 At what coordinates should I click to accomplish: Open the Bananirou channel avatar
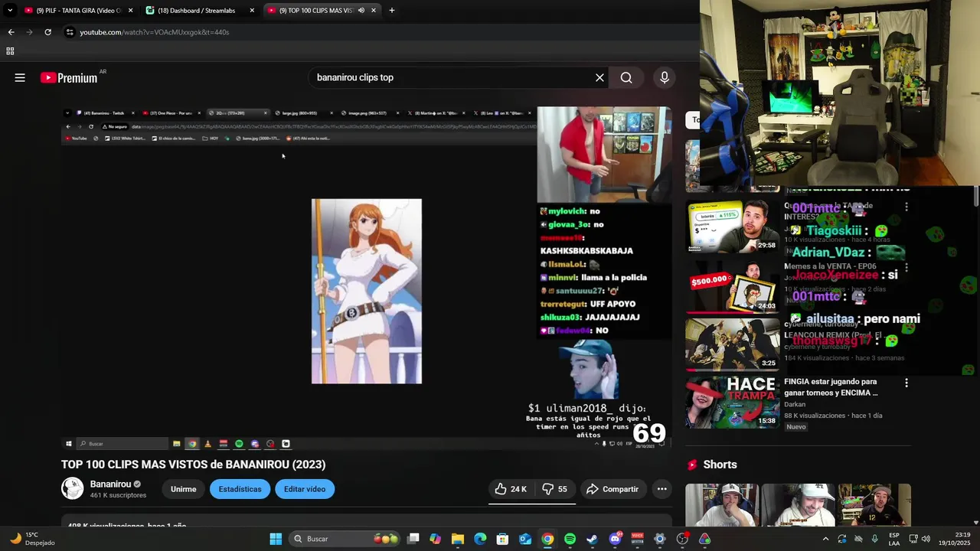click(72, 488)
